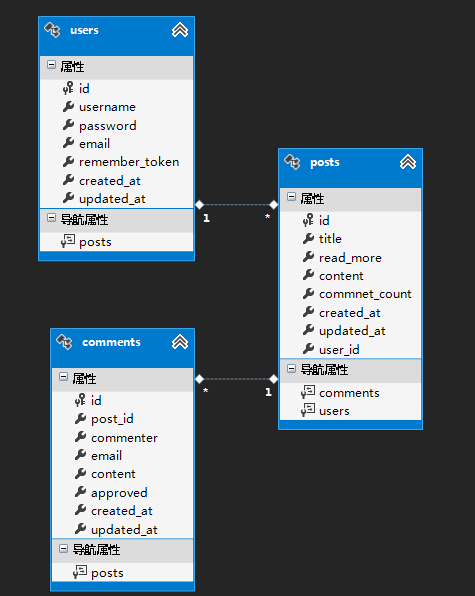Click the users entity icon in header
Screen dimensions: 475x596
tap(52, 30)
